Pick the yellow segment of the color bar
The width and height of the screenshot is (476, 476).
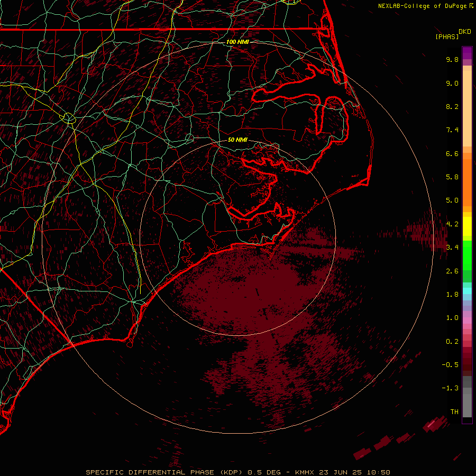coord(467,226)
